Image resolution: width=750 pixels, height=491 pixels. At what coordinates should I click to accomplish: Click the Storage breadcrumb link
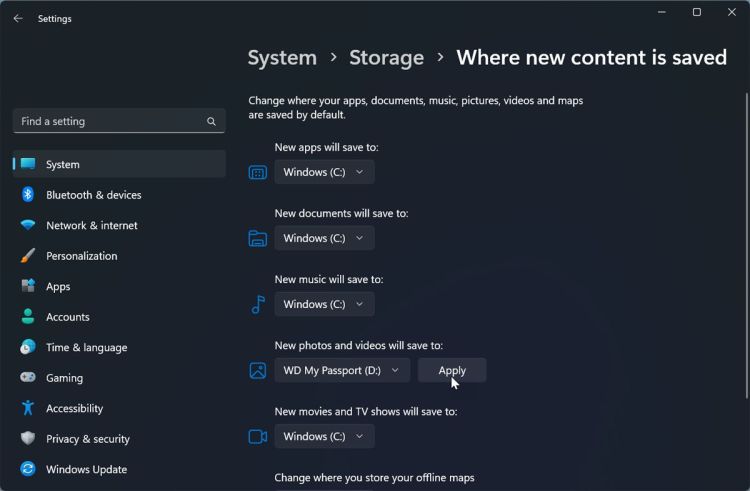point(386,58)
